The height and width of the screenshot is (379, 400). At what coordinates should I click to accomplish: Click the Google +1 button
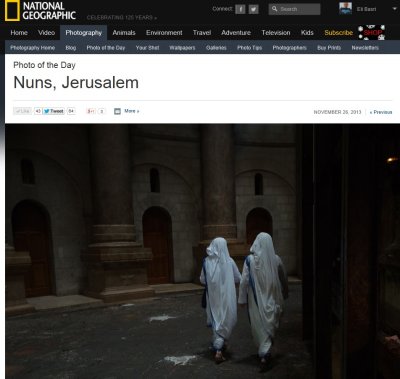tap(91, 111)
